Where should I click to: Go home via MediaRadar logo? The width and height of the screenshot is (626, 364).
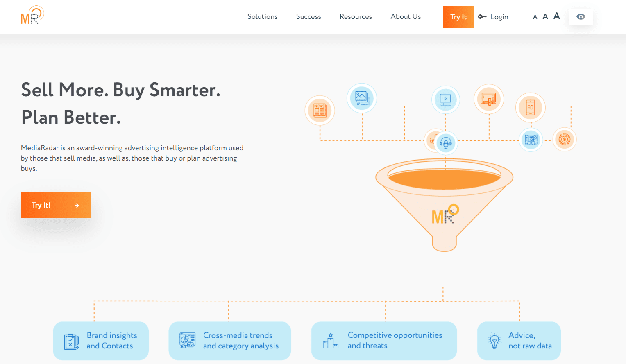coord(32,16)
